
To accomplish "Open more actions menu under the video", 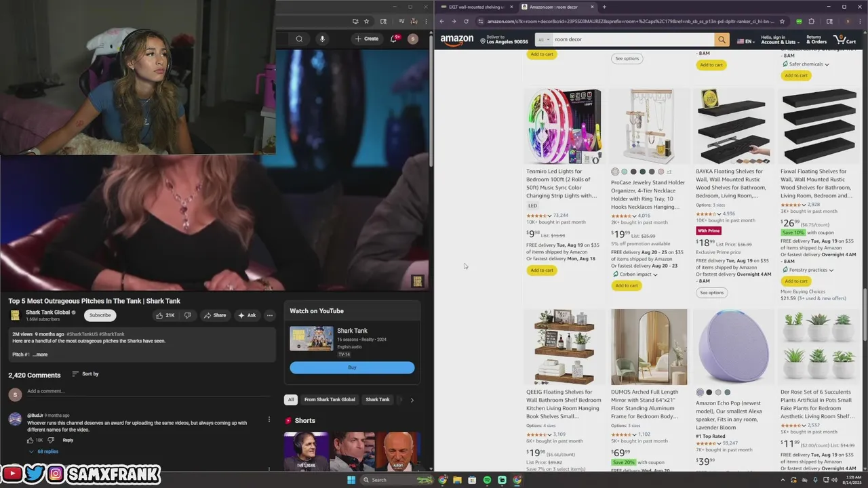I will click(269, 315).
